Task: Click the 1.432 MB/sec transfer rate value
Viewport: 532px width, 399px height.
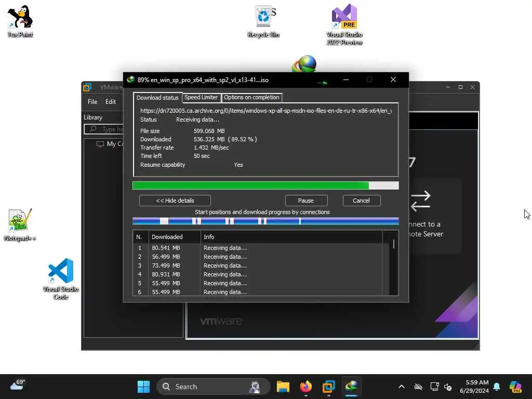Action: tap(211, 148)
